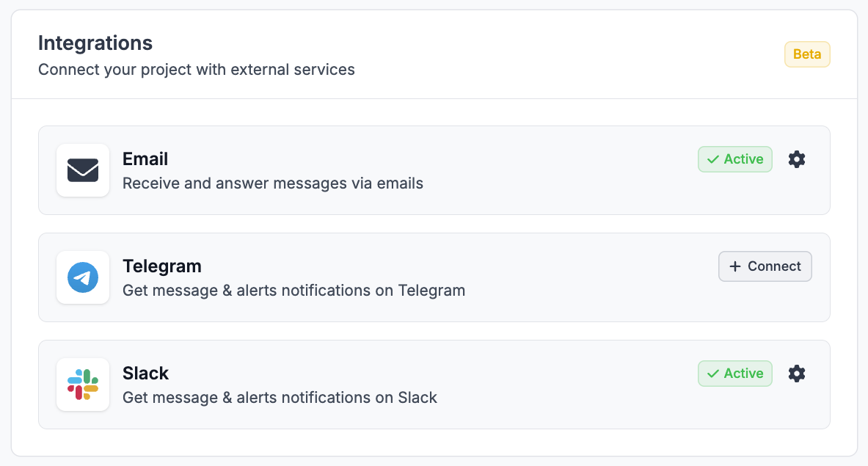
Task: Toggle the Slack Active status badge
Action: [734, 374]
